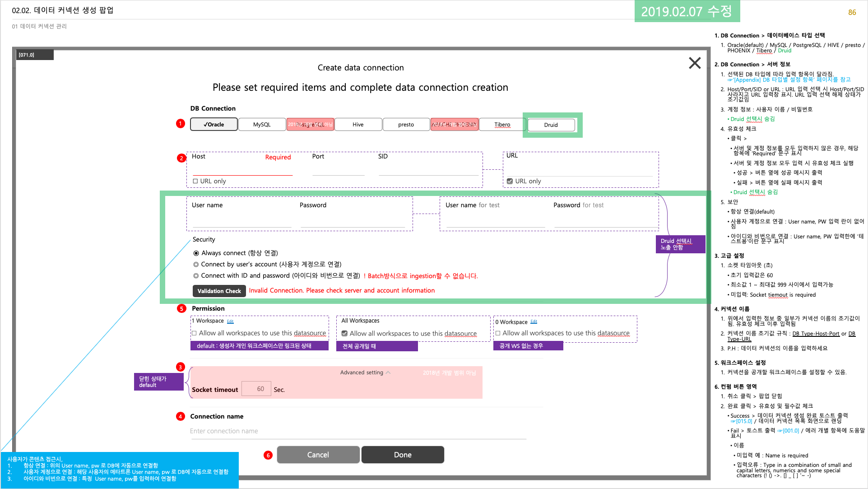Screen dimensions: 868x489
Task: Select the Druid database type
Action: pyautogui.click(x=551, y=125)
